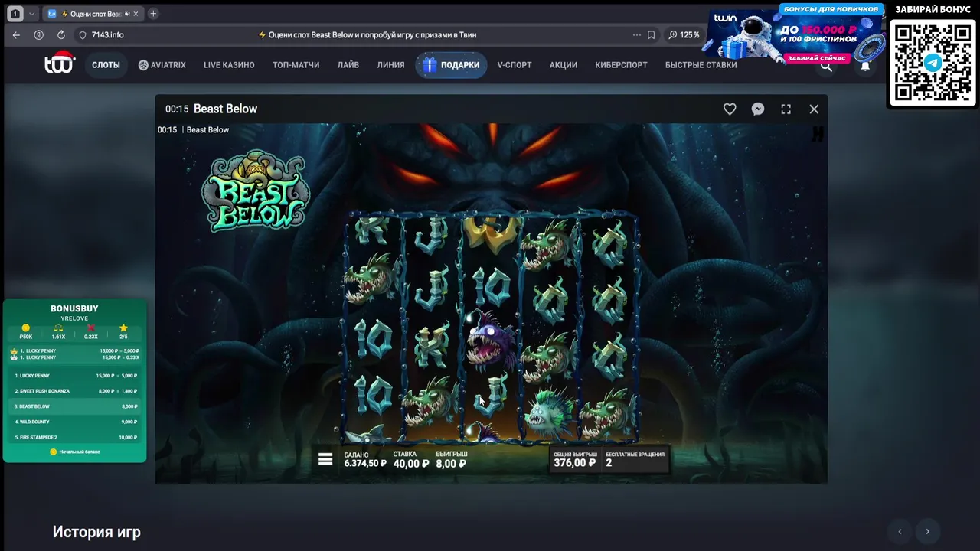Go to LIVE КАЗИНО section
The height and width of the screenshot is (551, 980).
click(x=229, y=65)
